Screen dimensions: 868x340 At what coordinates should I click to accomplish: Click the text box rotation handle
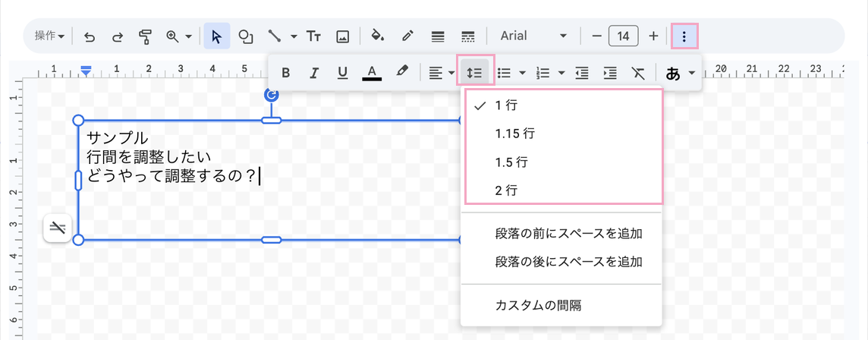(x=272, y=95)
